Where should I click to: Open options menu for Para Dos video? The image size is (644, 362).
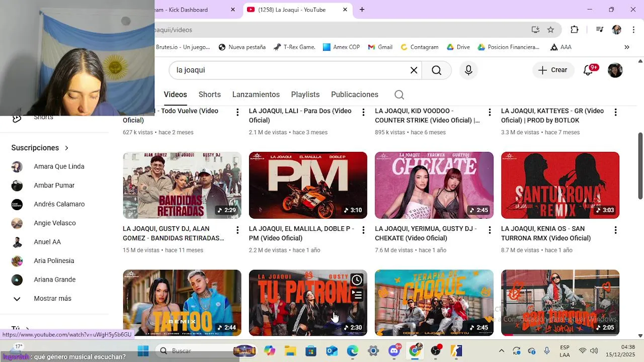coord(363,113)
